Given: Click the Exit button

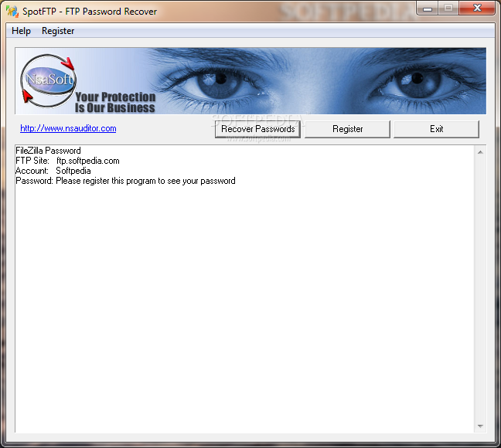Looking at the screenshot, I should point(437,129).
